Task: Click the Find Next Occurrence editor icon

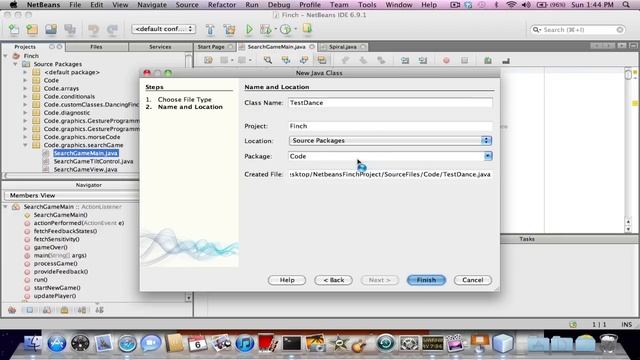Action: click(304, 60)
